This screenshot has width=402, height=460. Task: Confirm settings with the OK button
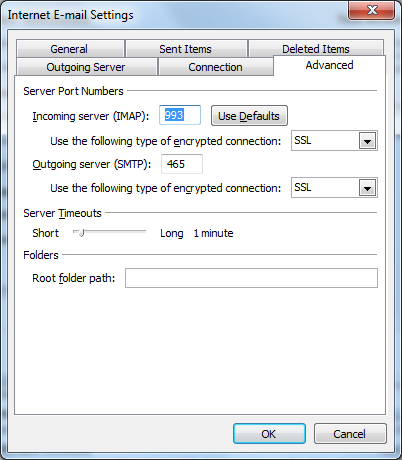click(269, 434)
